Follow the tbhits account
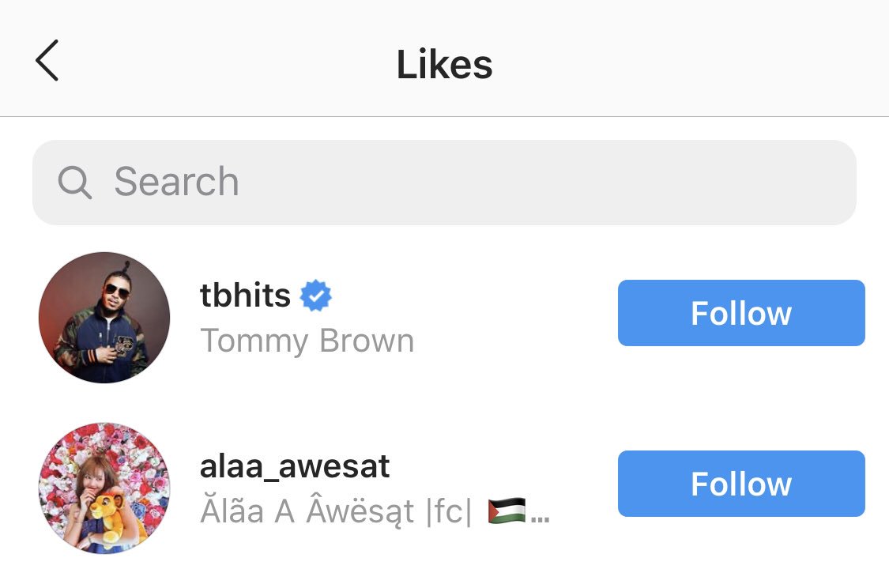This screenshot has height=588, width=889. 740,313
